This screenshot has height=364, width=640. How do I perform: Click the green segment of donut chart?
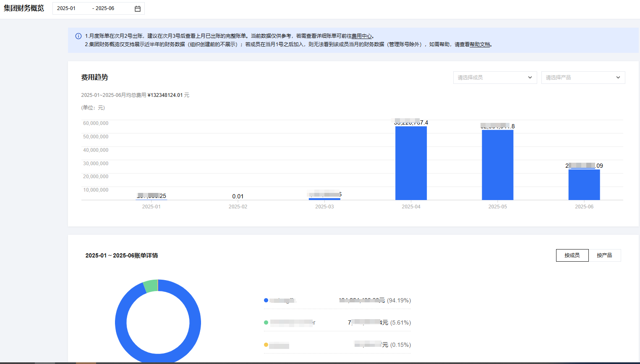[150, 286]
